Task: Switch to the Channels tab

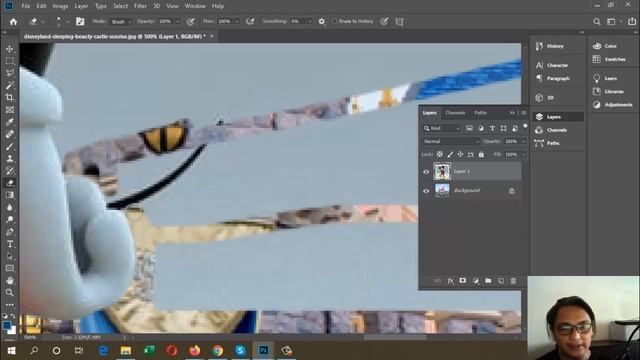Action: coord(455,113)
